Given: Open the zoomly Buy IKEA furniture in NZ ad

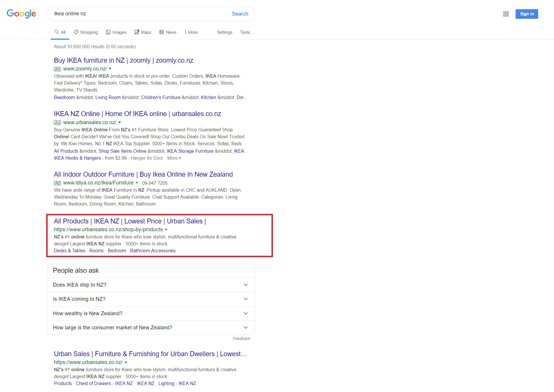Looking at the screenshot, I should click(x=123, y=60).
